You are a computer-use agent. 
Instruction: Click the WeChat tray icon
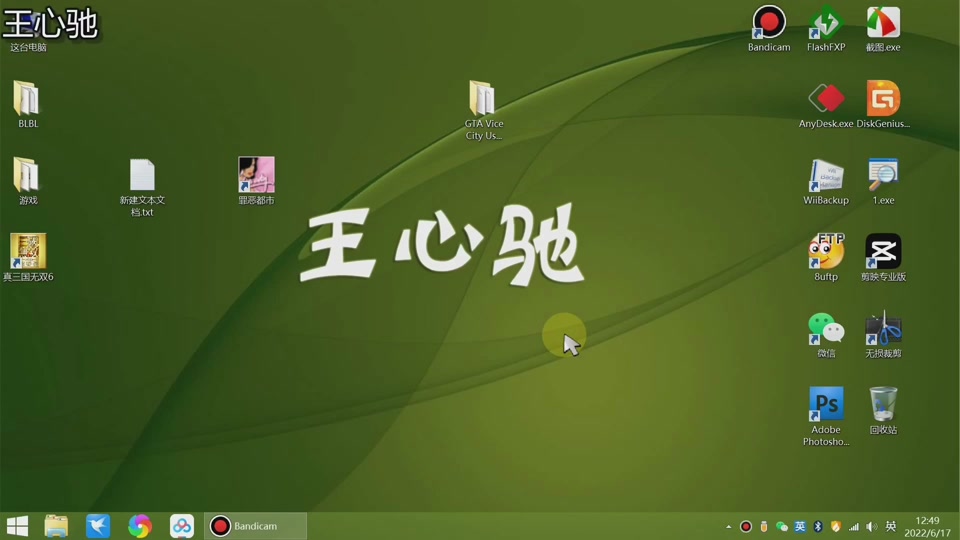click(781, 527)
